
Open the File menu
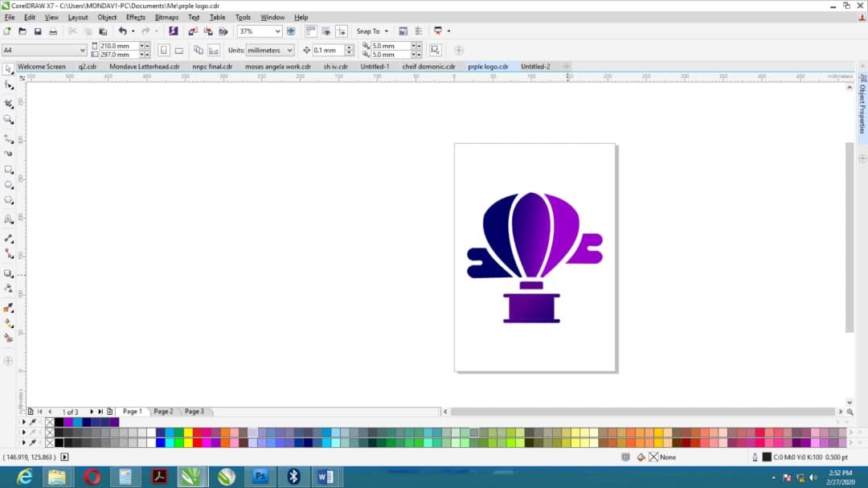[10, 18]
